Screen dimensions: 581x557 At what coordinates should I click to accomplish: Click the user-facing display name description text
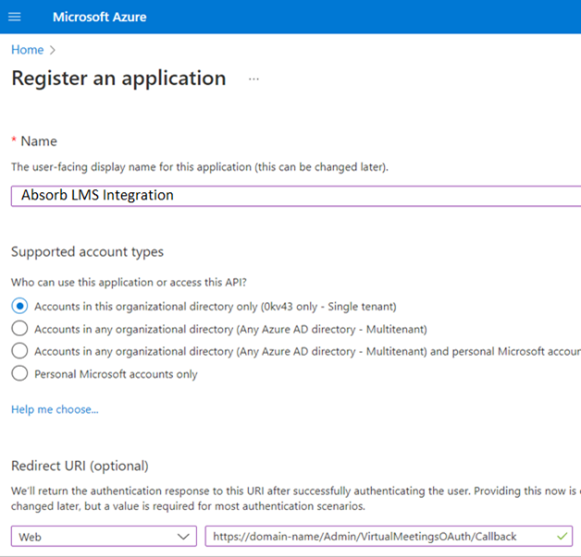pos(200,167)
